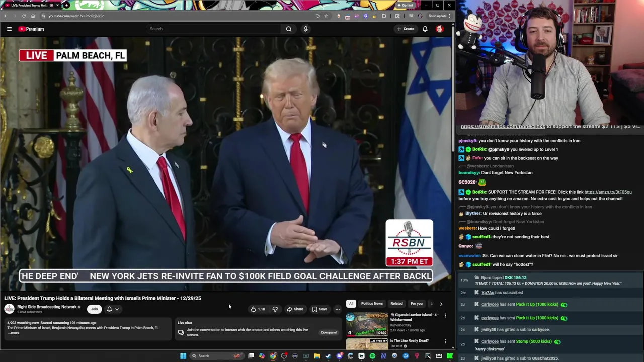This screenshot has height=362, width=644.
Task: Click pjmsky9 chat message about Iran
Action: [x=519, y=141]
